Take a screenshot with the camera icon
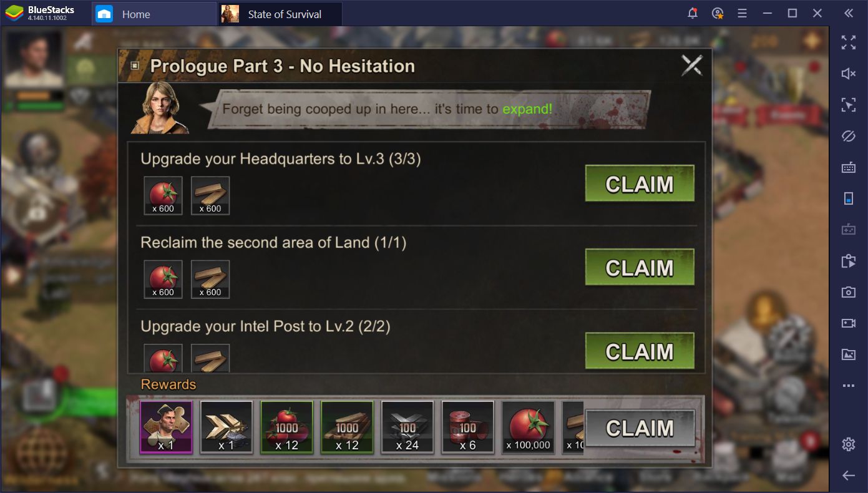Viewport: 868px width, 493px height. coord(849,292)
